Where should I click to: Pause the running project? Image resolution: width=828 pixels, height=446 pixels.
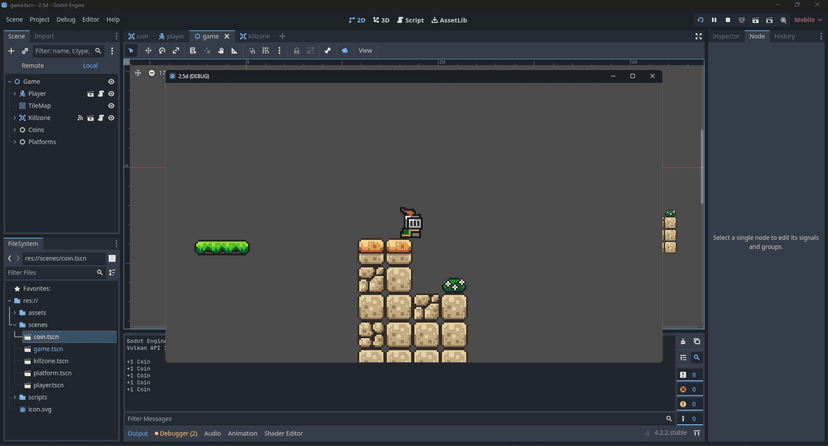click(x=714, y=20)
